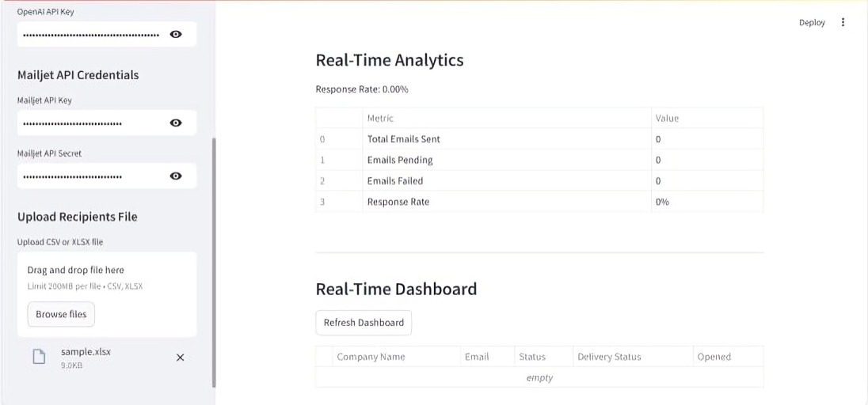Click the Company Name column header
The width and height of the screenshot is (868, 405).
371,357
